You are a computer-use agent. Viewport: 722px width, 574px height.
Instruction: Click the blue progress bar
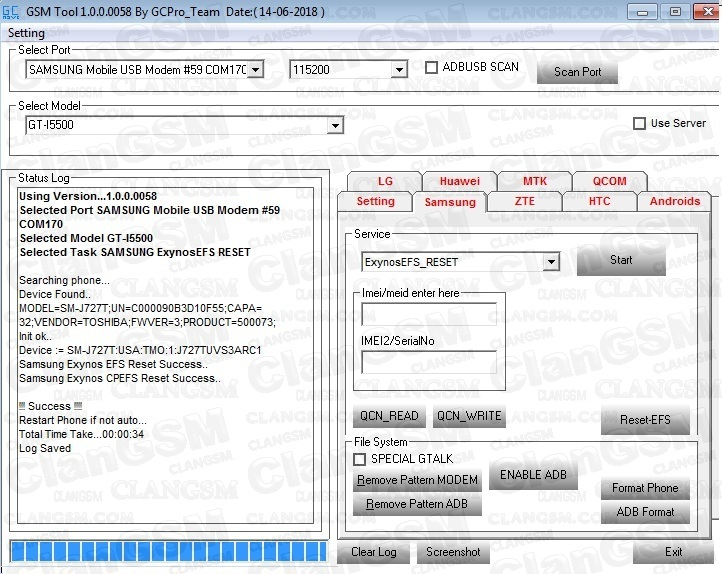169,551
